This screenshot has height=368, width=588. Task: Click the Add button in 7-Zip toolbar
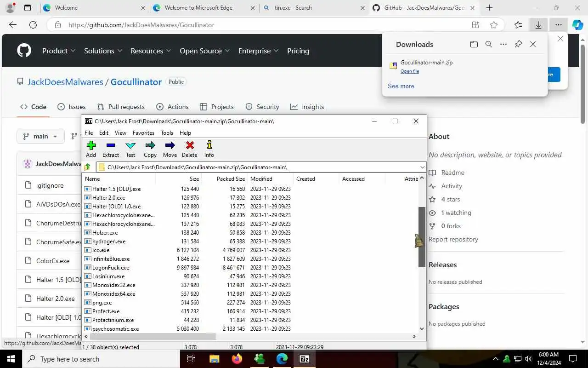(91, 149)
